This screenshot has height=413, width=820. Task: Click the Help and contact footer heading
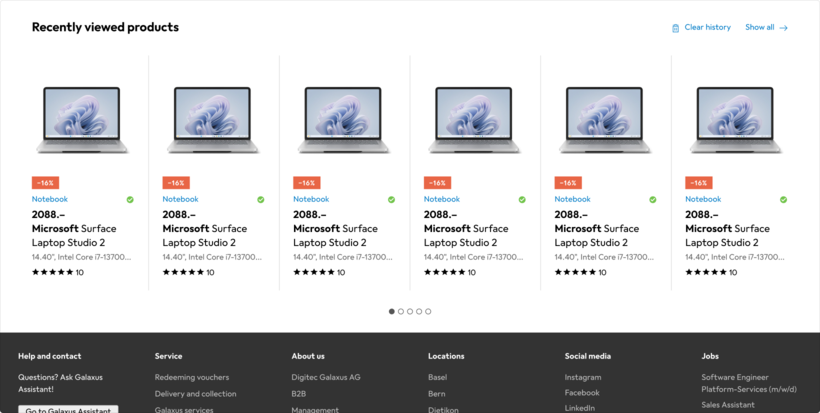click(x=50, y=356)
